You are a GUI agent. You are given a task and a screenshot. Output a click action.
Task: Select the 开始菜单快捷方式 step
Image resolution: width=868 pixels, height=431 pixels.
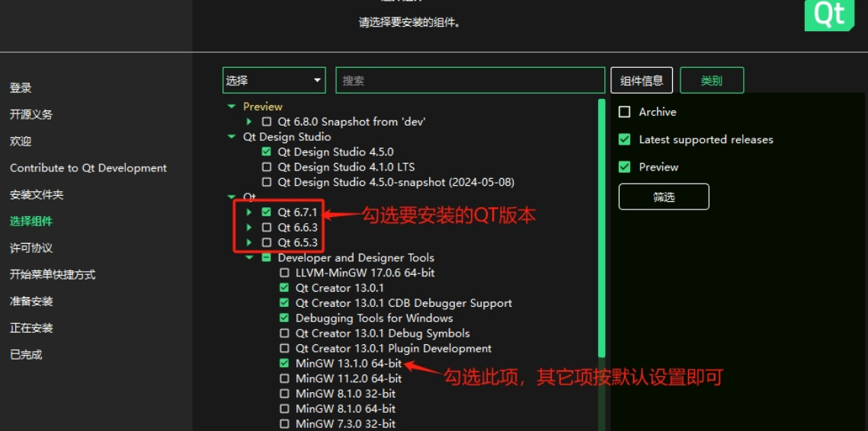[x=53, y=274]
